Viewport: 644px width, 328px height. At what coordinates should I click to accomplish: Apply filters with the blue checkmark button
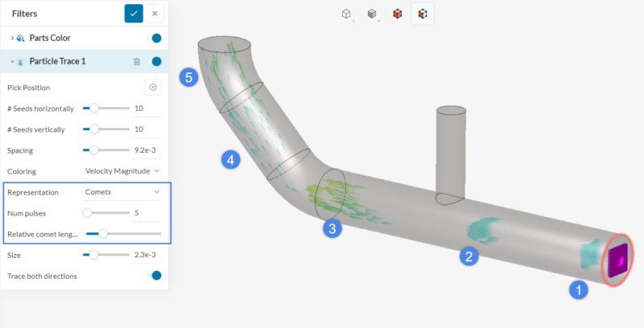coord(133,13)
